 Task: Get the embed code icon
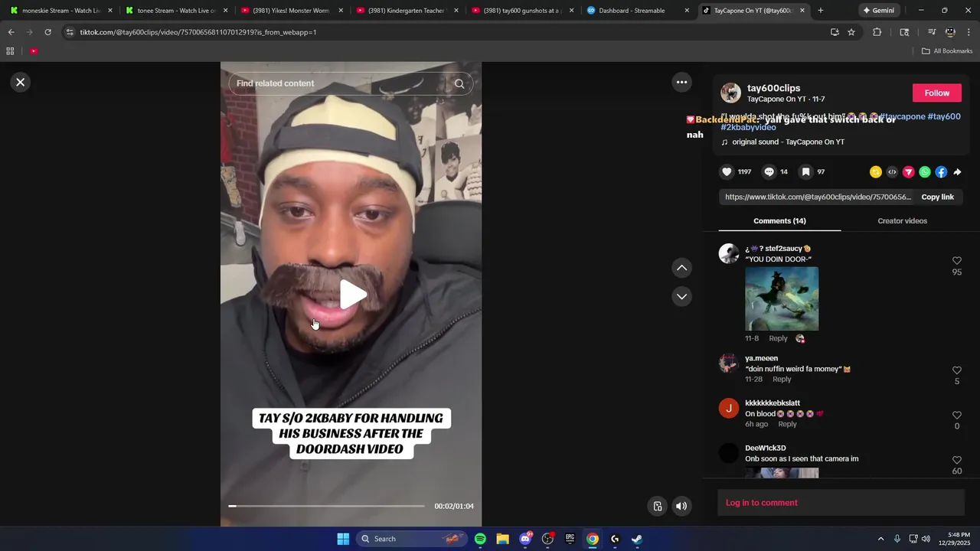[892, 172]
